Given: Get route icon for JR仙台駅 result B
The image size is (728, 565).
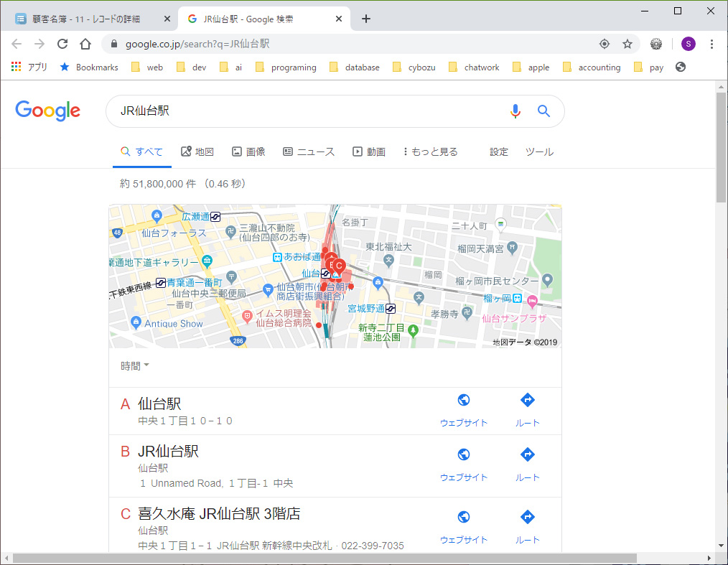Looking at the screenshot, I should [x=528, y=454].
